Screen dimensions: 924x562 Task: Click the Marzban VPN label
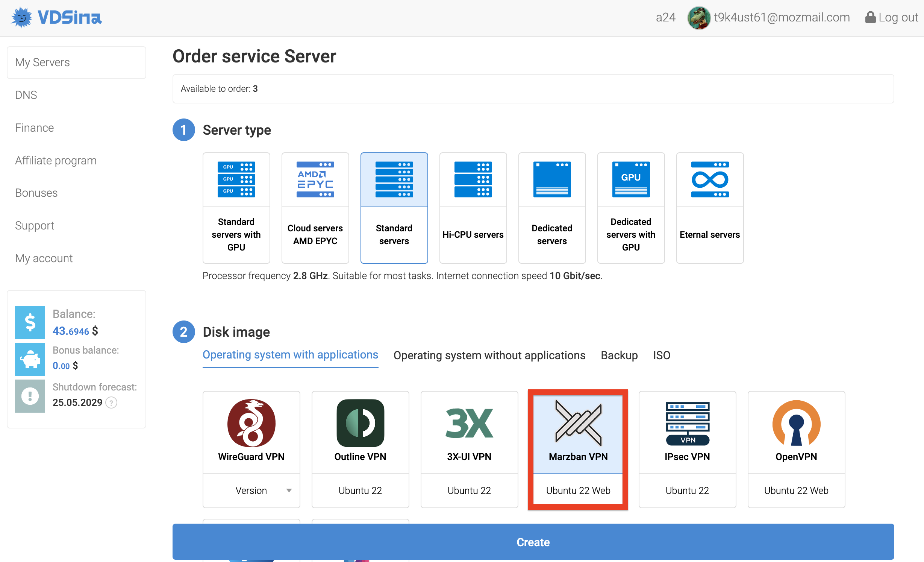(578, 457)
